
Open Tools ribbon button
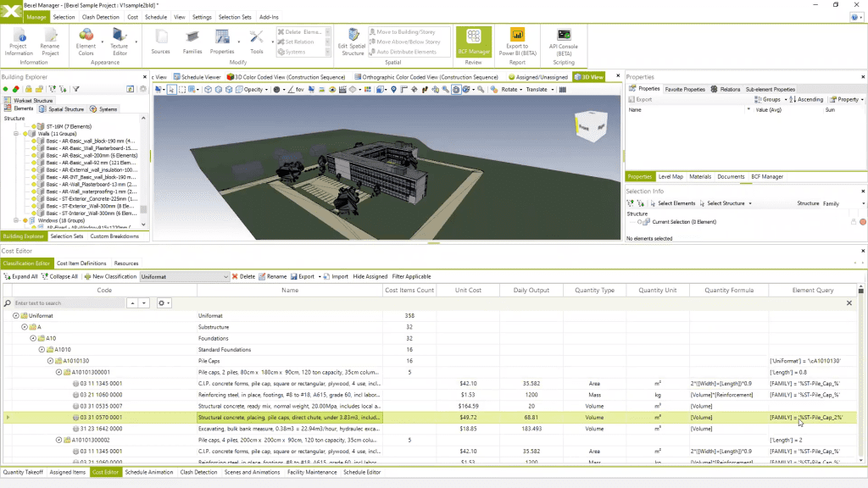click(256, 42)
